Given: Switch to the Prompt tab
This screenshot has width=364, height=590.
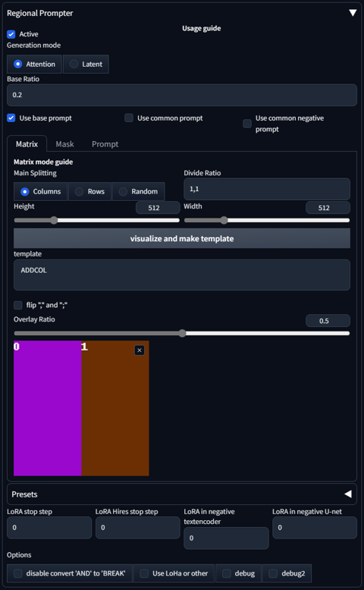Looking at the screenshot, I should [x=105, y=144].
